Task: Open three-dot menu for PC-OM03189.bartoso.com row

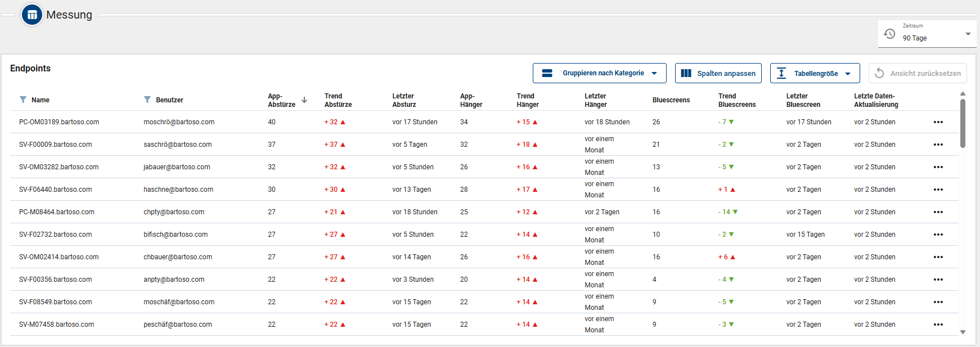Action: pos(938,122)
